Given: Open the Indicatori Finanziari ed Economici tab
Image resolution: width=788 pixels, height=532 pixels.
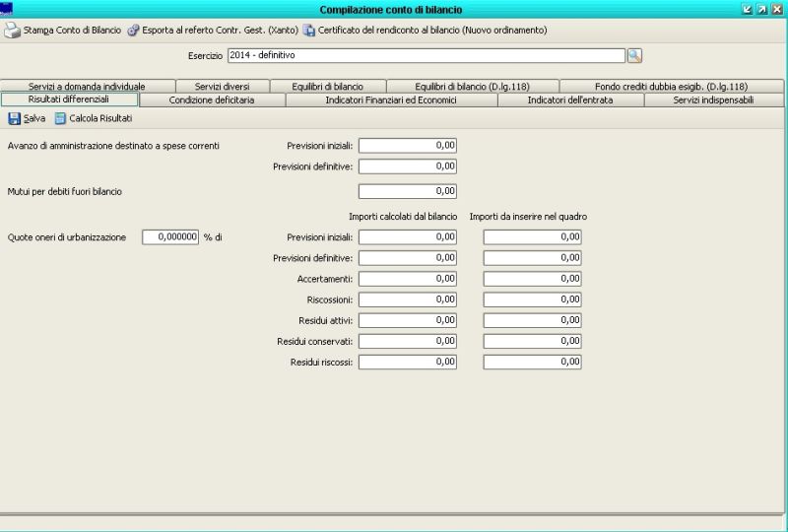Looking at the screenshot, I should coord(390,100).
